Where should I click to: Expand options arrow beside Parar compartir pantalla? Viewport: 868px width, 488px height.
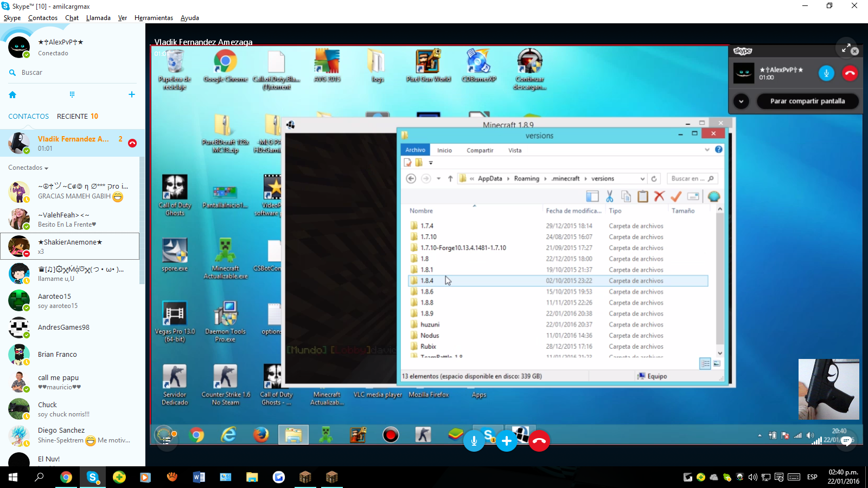[741, 101]
